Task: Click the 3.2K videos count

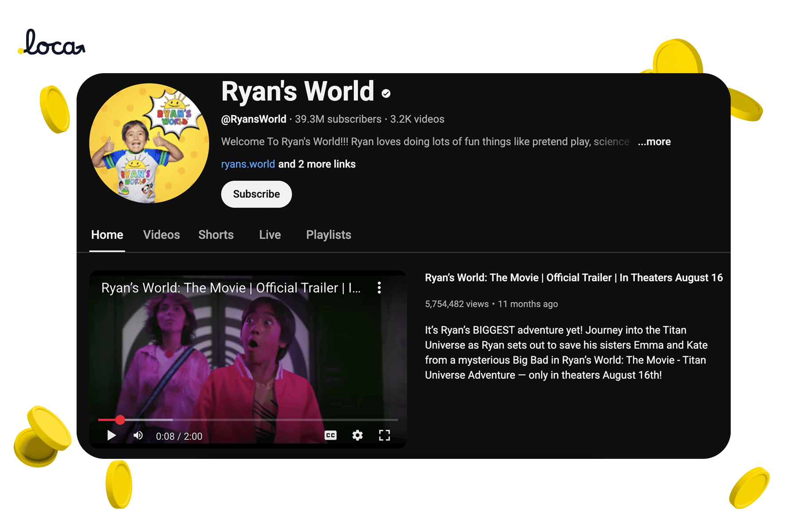Action: click(417, 119)
